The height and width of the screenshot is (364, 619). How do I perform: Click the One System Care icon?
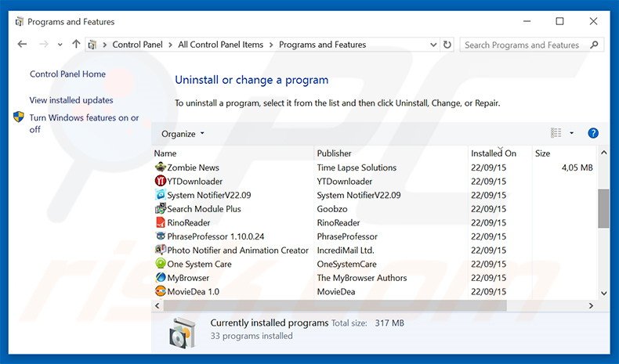point(161,265)
